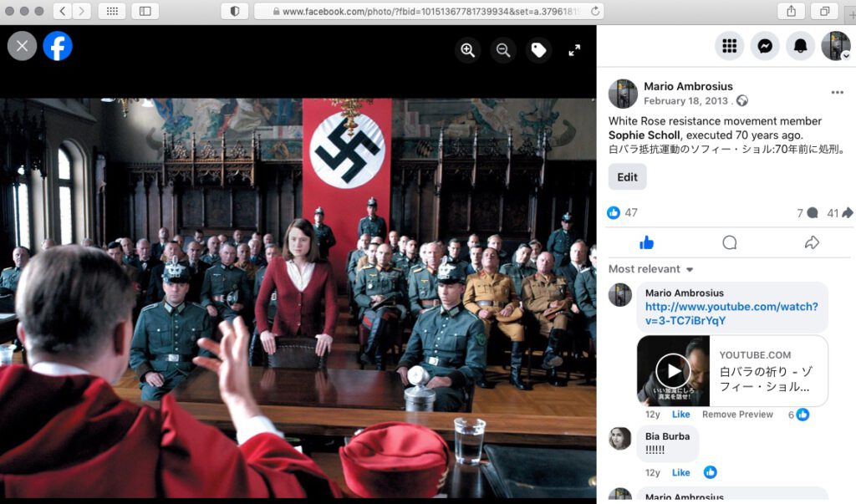Show Safari's Top Sites grid button

coord(112,11)
